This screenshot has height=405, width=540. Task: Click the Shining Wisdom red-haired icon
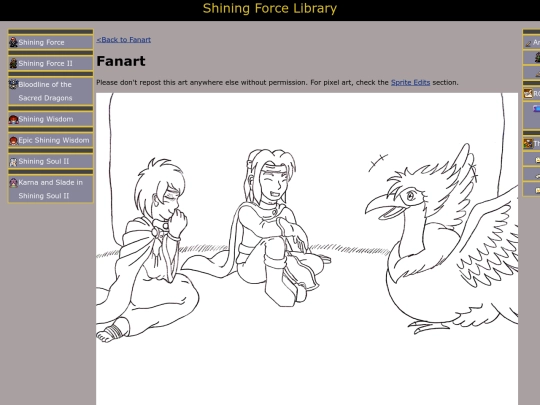pos(13,120)
